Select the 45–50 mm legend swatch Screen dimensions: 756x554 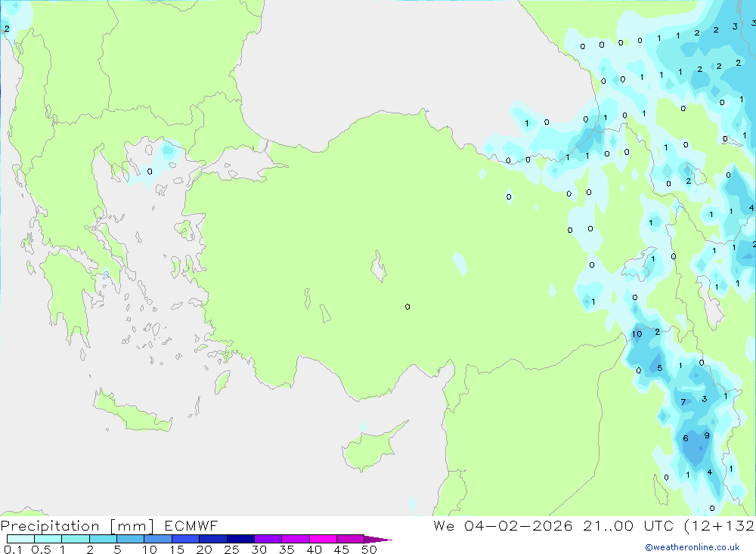[350, 539]
